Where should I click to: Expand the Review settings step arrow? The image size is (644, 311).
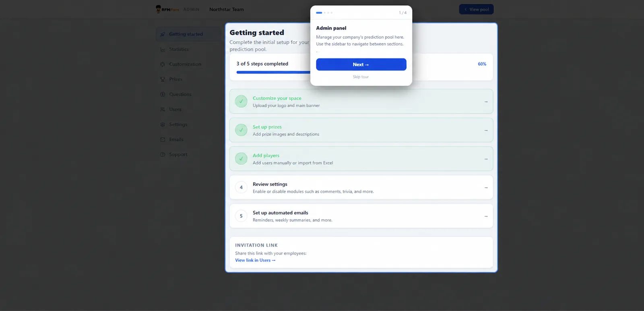point(486,188)
